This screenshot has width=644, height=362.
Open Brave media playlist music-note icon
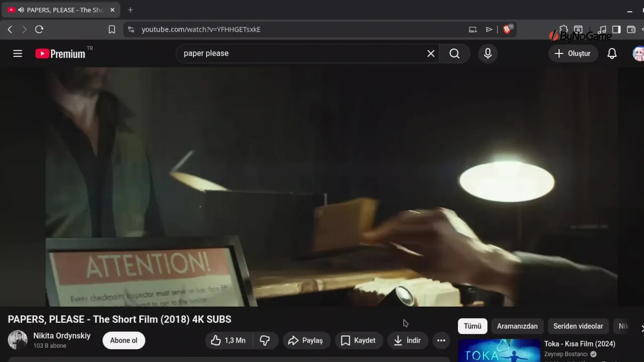pos(602,30)
